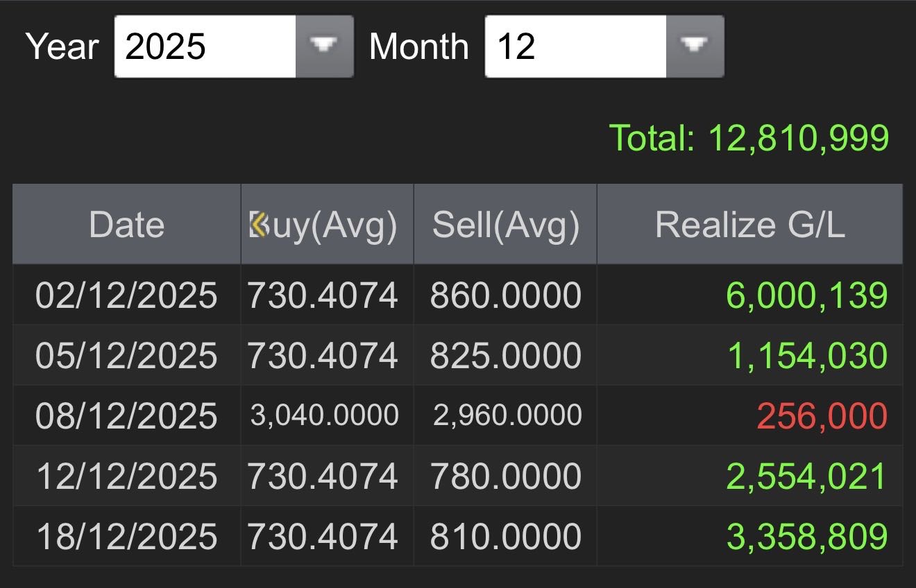916x588 pixels.
Task: Select the 18/12/2025 date row
Action: tap(126, 537)
